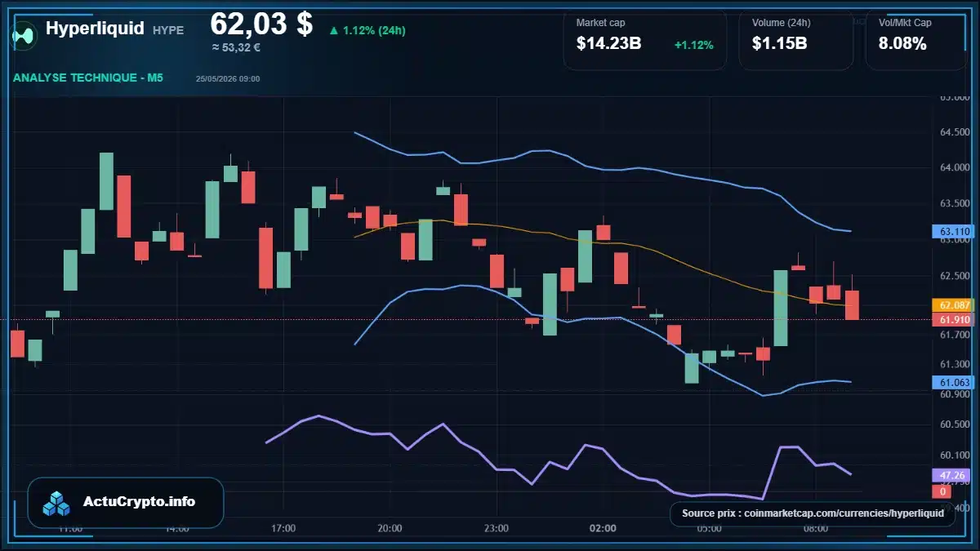Click the 17:00 time axis label

[x=283, y=528]
